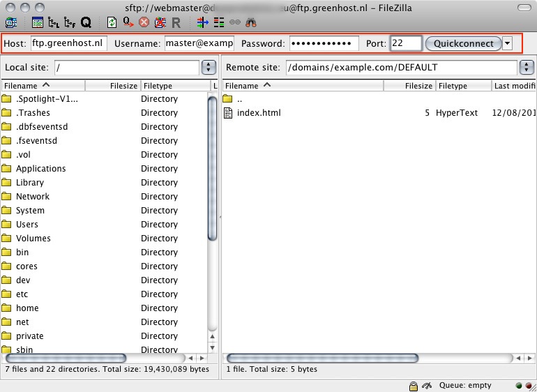Disconnect from the current server

tap(160, 22)
